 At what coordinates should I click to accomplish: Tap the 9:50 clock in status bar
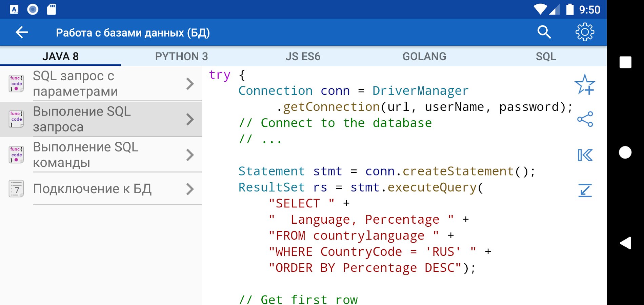(589, 10)
